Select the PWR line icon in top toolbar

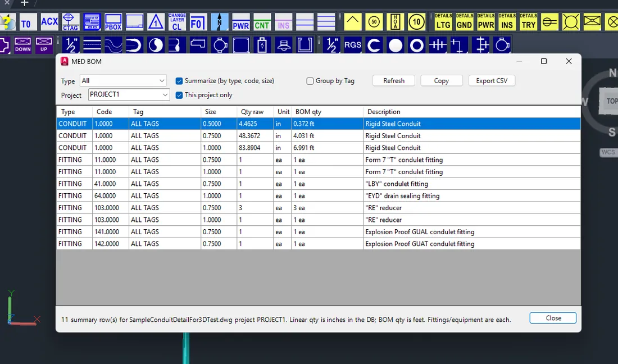[241, 22]
